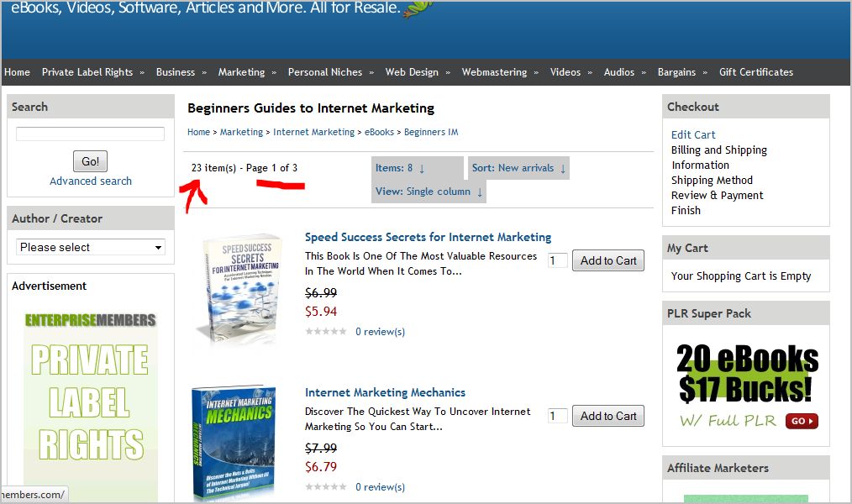Click the Speed Success Secrets book cover image
Viewport: 852px width, 504px height.
[x=240, y=288]
